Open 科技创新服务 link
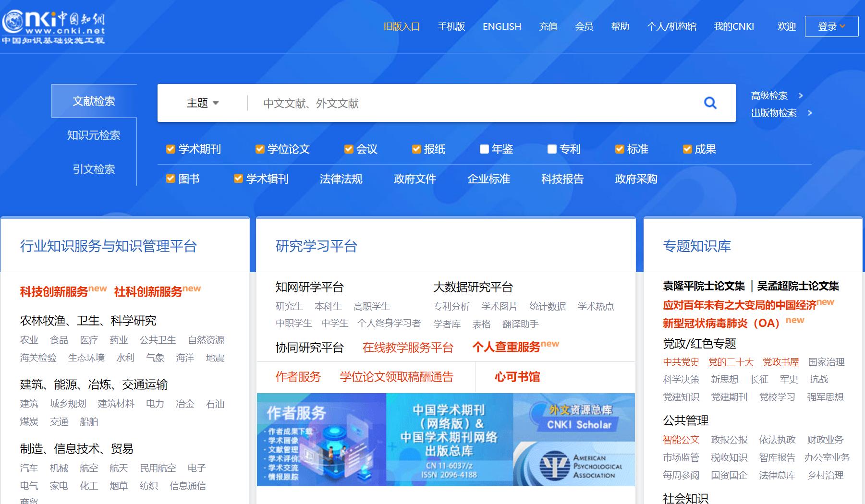This screenshot has height=504, width=865. [x=54, y=291]
